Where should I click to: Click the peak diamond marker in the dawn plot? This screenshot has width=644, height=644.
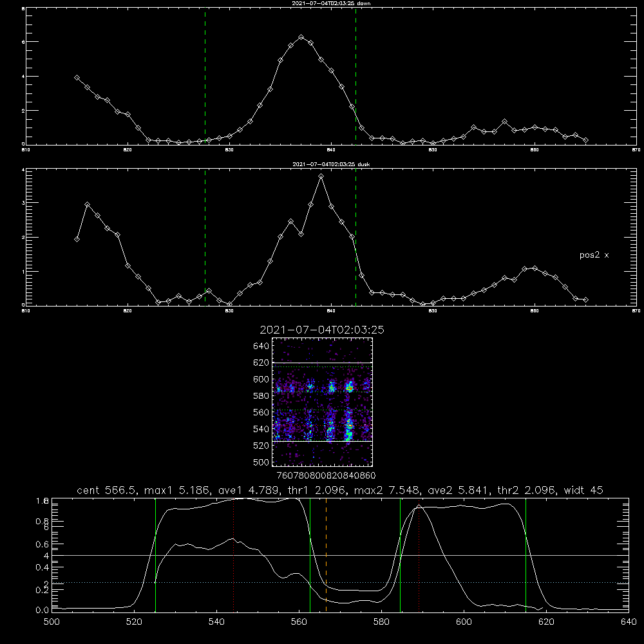click(x=301, y=37)
